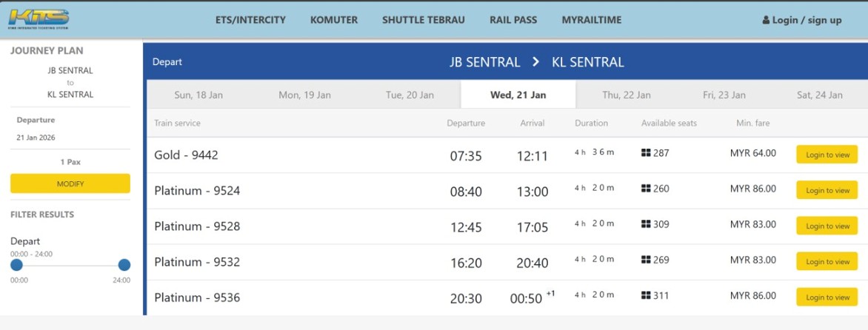The width and height of the screenshot is (868, 330).
Task: Click the right Depart time slider handle
Action: pyautogui.click(x=124, y=265)
